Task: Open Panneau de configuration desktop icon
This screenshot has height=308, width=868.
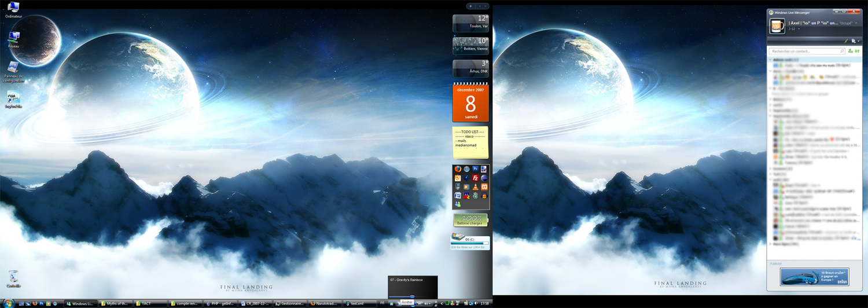Action: 13,72
